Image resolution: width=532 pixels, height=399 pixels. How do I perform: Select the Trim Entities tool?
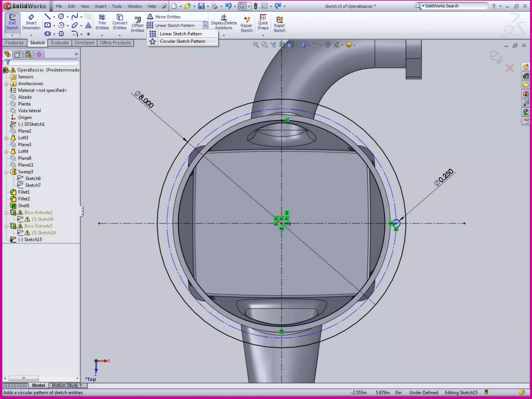point(102,22)
